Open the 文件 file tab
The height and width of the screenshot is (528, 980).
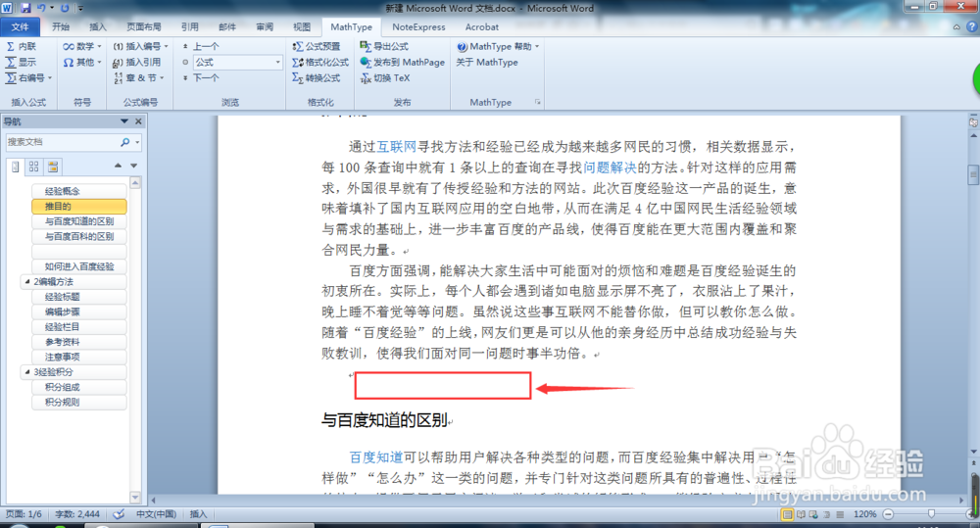click(x=20, y=26)
